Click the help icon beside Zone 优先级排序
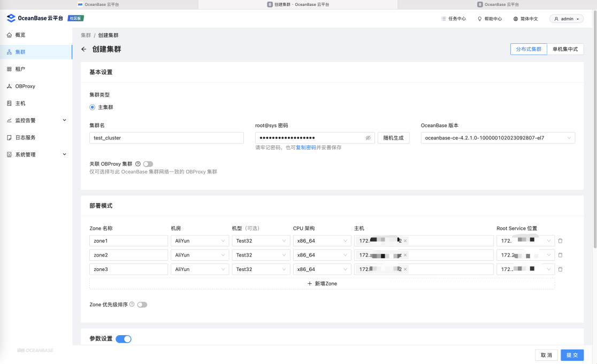Image resolution: width=597 pixels, height=364 pixels. [132, 304]
